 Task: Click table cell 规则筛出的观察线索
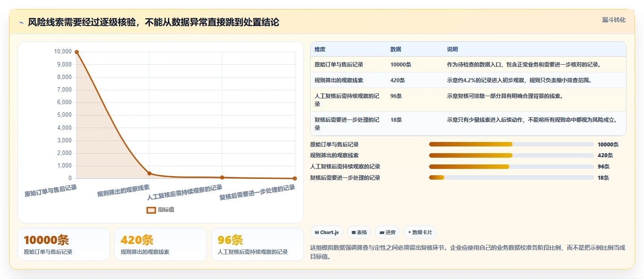pyautogui.click(x=339, y=80)
